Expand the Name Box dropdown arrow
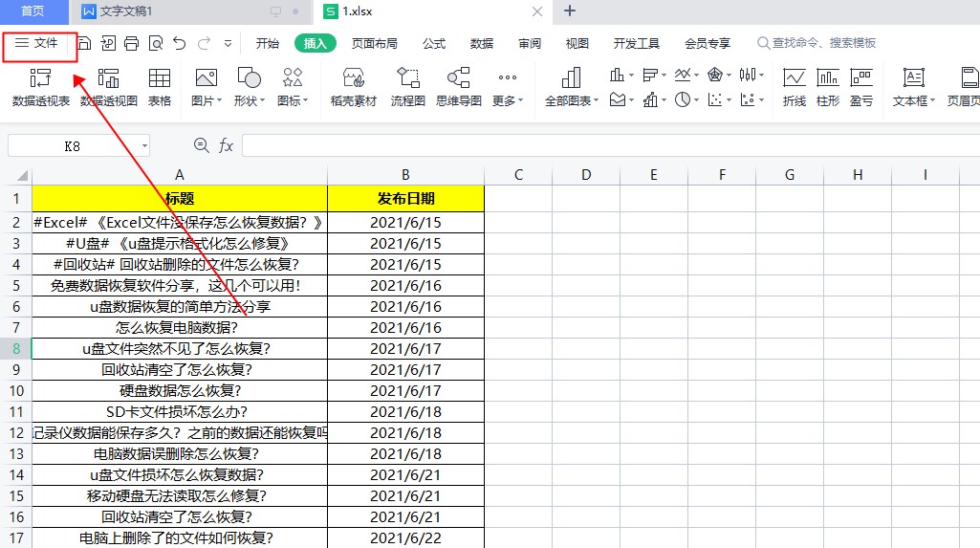Screen dimensions: 980x548 click(x=144, y=145)
